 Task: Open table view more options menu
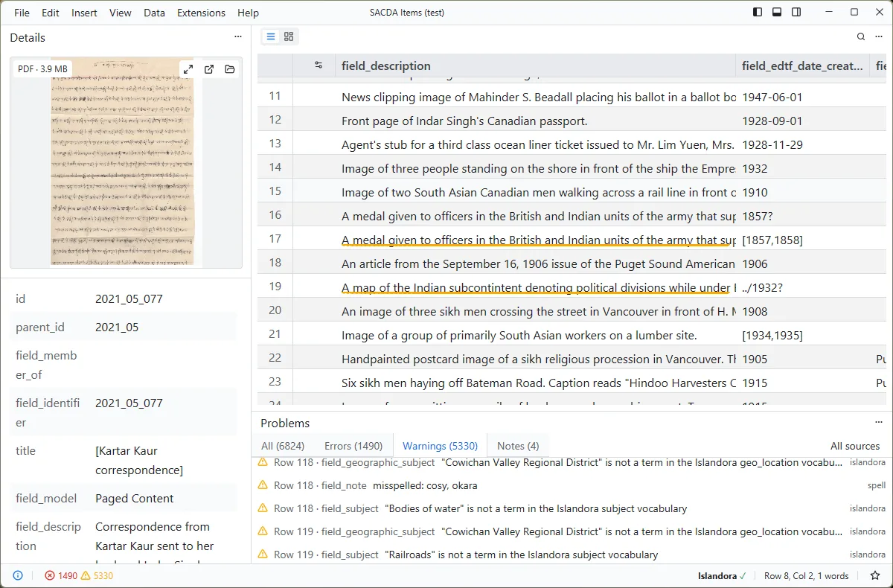pyautogui.click(x=879, y=36)
